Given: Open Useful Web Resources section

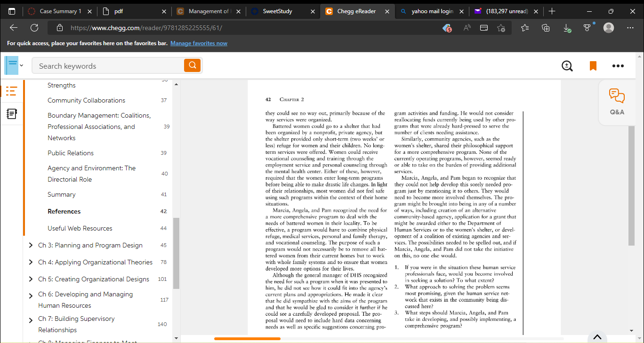Looking at the screenshot, I should [80, 228].
